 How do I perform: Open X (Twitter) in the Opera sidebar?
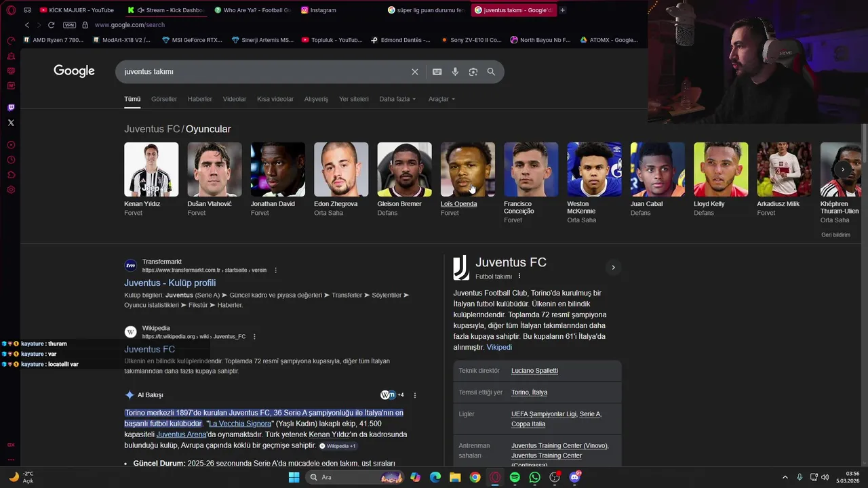(x=11, y=123)
